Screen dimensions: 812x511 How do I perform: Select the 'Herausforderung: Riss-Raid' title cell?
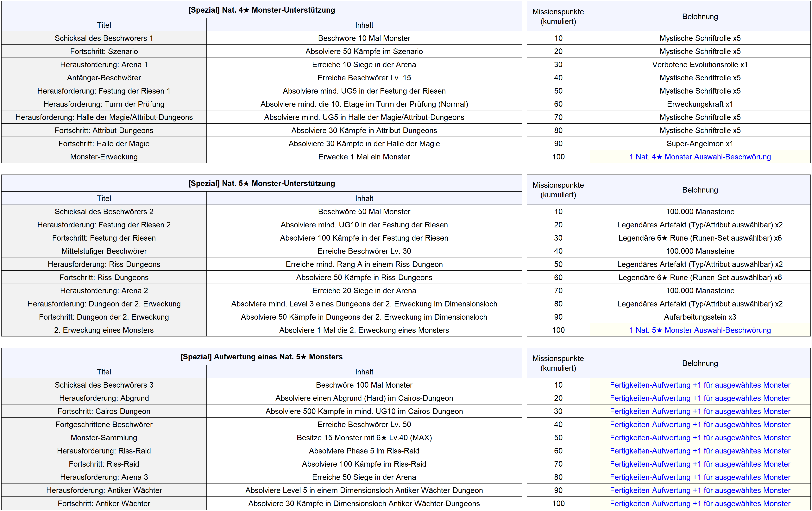[104, 451]
